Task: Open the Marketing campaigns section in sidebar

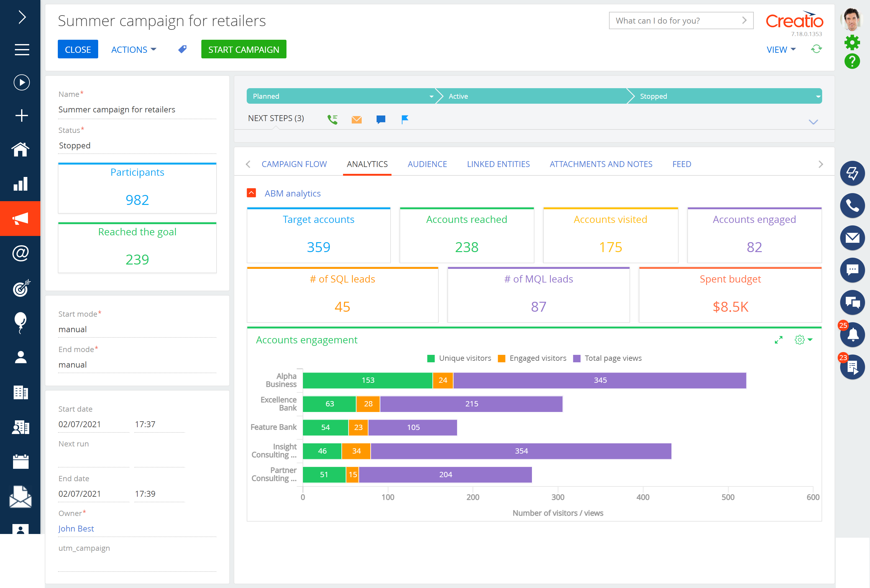Action: (21, 219)
